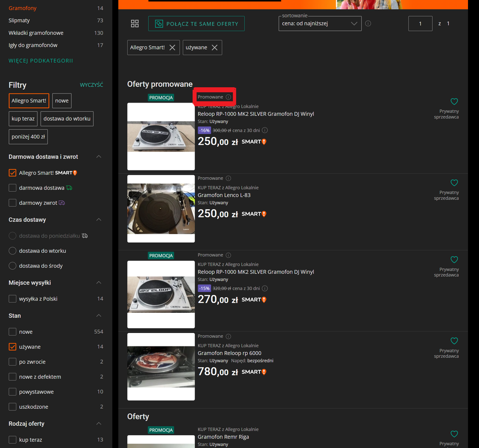Viewport: 479px width, 448px height.
Task: Click info icon next to sorting dropdown
Action: 368,23
